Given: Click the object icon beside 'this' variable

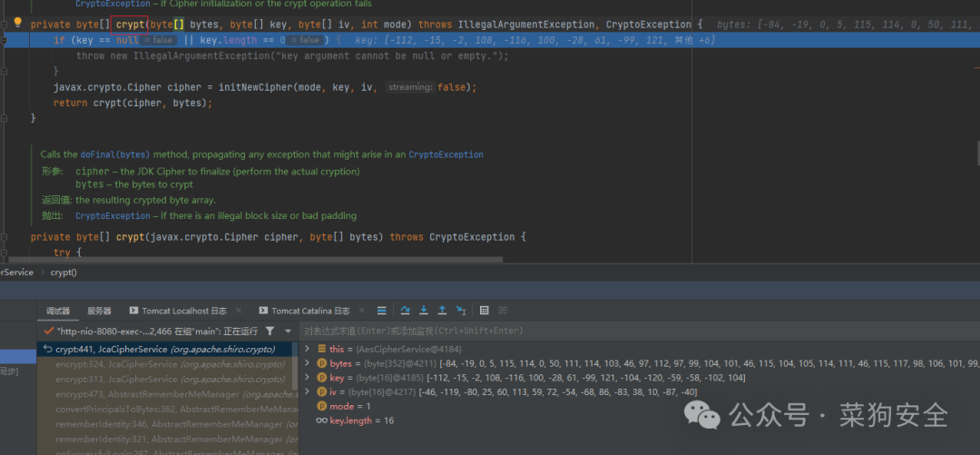Looking at the screenshot, I should [x=322, y=349].
